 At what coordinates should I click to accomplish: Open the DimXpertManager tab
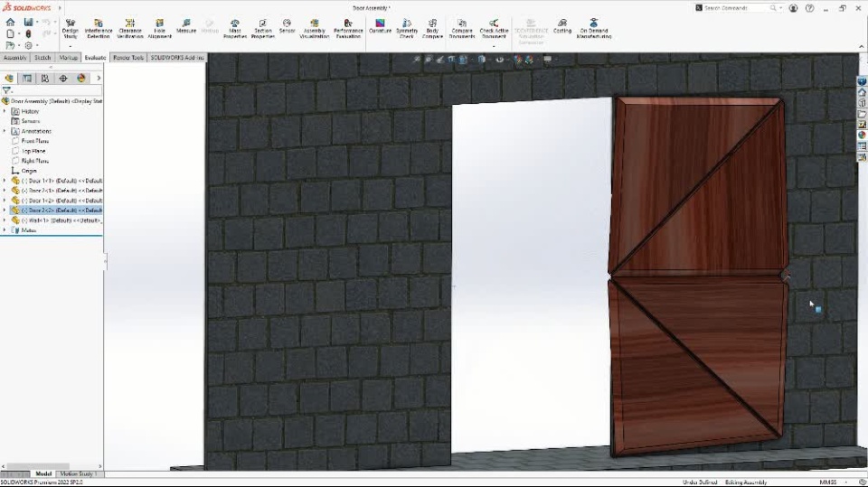63,79
